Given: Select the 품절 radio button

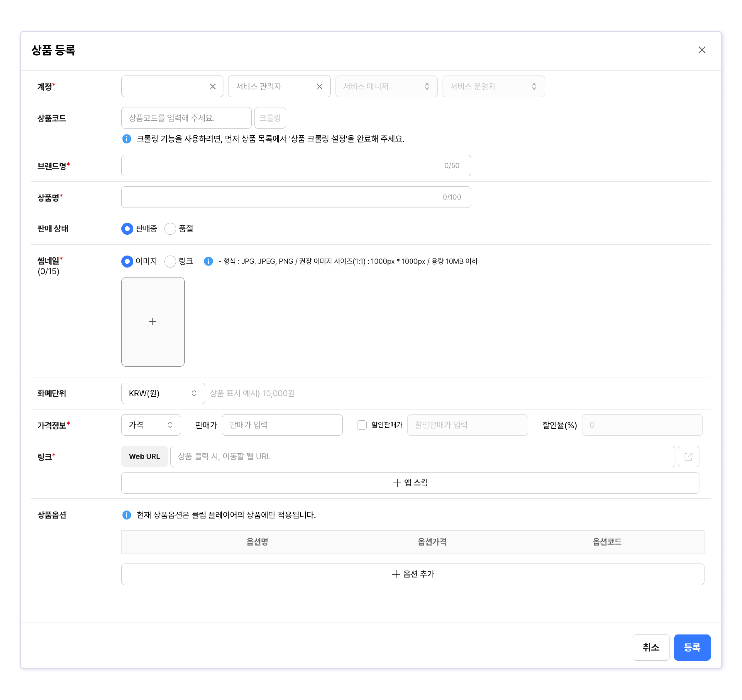Looking at the screenshot, I should 170,229.
